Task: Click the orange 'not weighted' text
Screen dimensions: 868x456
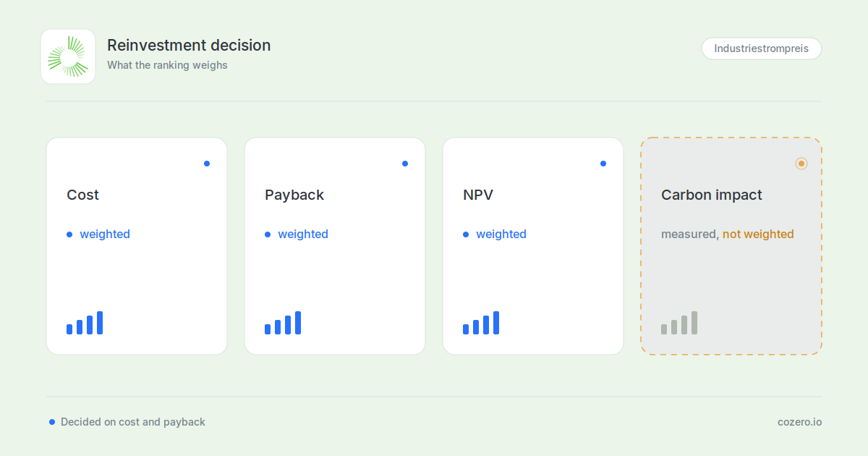Action: [758, 234]
